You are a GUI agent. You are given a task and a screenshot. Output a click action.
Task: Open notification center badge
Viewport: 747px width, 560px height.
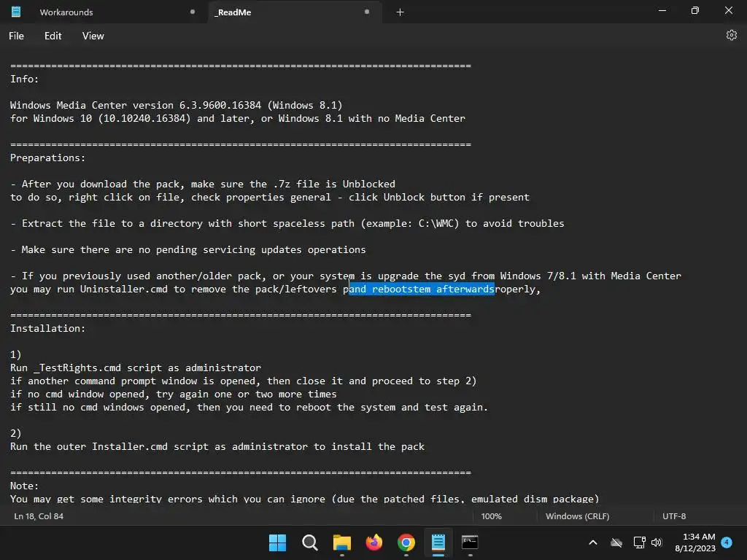click(727, 542)
